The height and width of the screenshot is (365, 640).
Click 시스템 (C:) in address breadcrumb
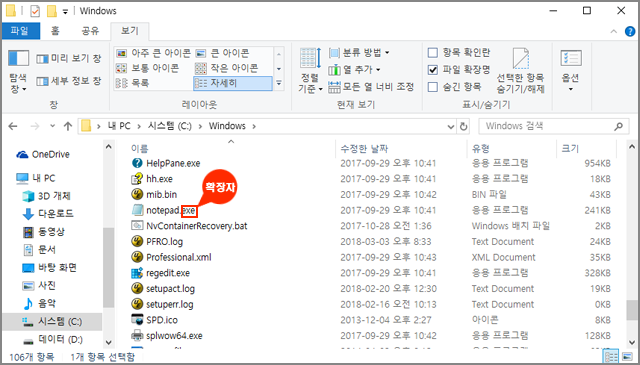tap(169, 126)
